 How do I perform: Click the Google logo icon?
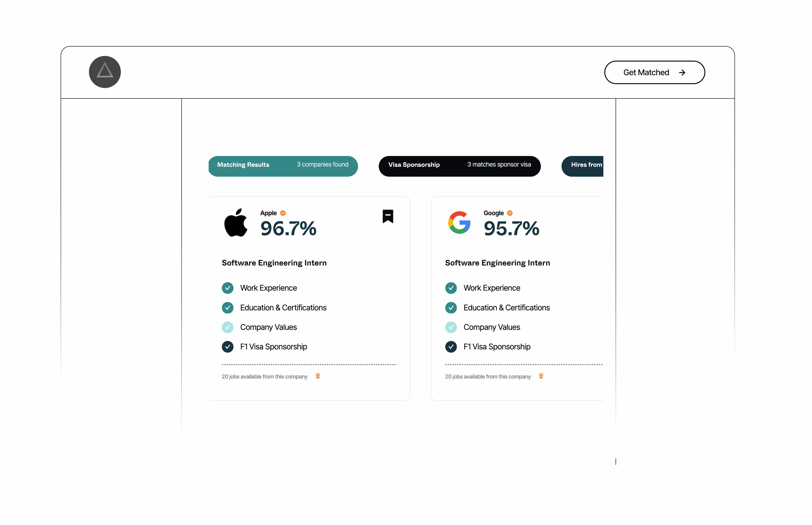459,222
